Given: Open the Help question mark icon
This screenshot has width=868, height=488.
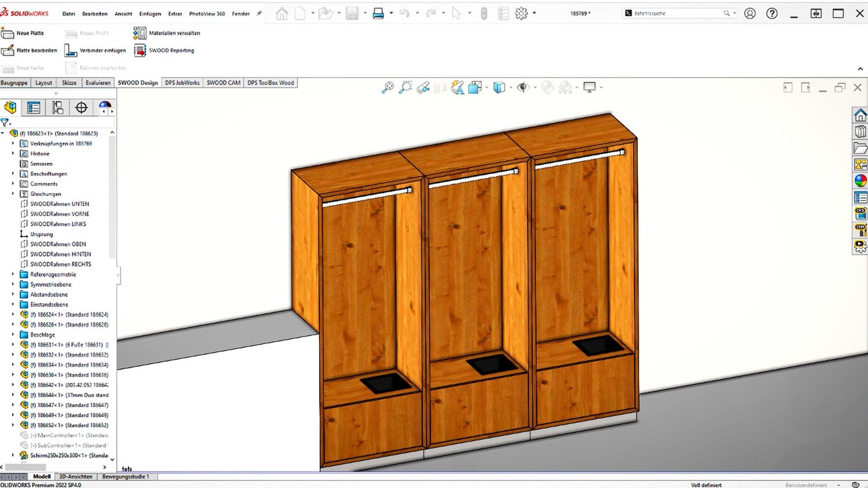Looking at the screenshot, I should point(772,14).
